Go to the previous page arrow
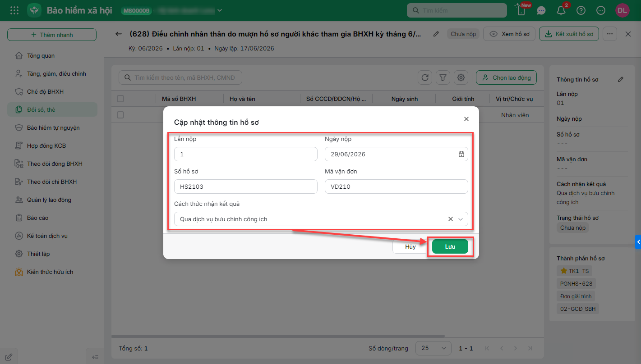The width and height of the screenshot is (641, 364). pos(502,348)
